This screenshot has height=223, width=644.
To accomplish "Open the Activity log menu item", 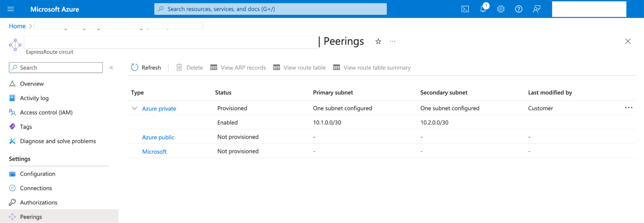I will click(34, 98).
